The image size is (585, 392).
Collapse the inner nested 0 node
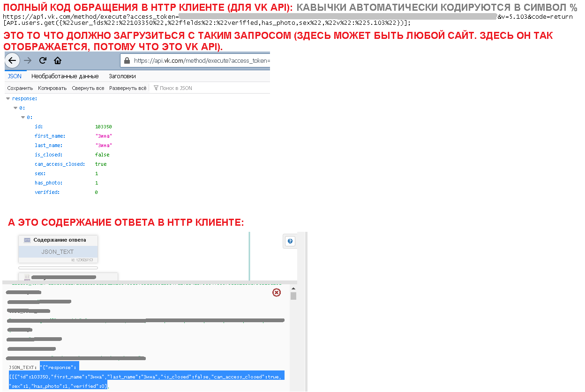[23, 117]
